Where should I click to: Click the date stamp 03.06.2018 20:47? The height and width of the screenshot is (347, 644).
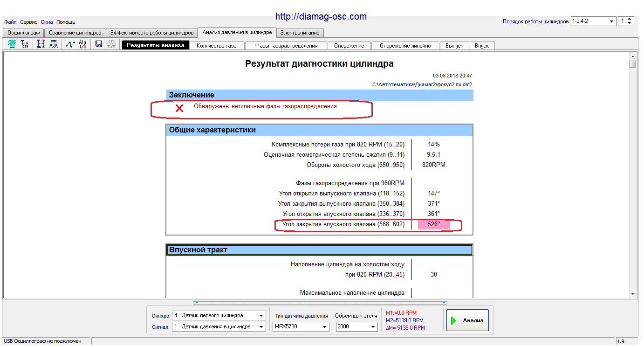[452, 76]
